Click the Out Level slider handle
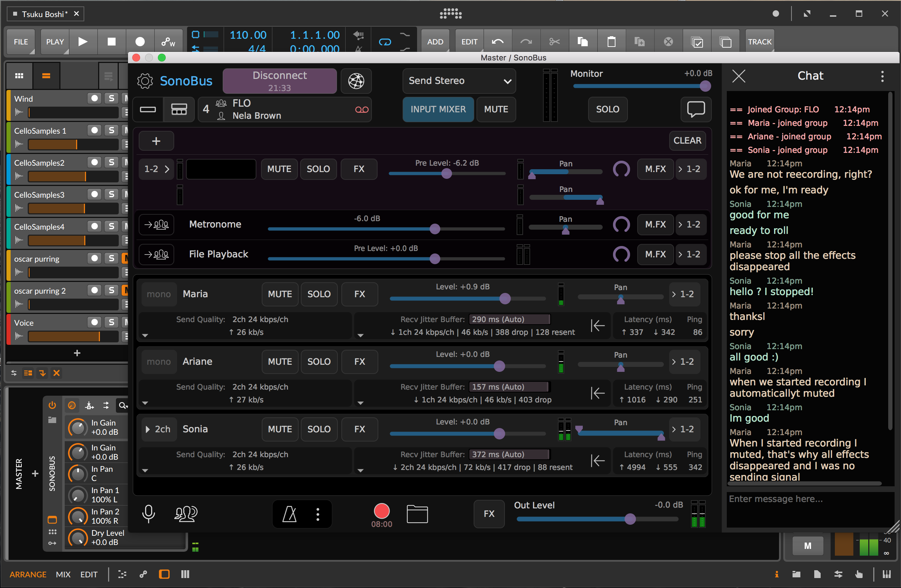901x588 pixels. point(630,519)
